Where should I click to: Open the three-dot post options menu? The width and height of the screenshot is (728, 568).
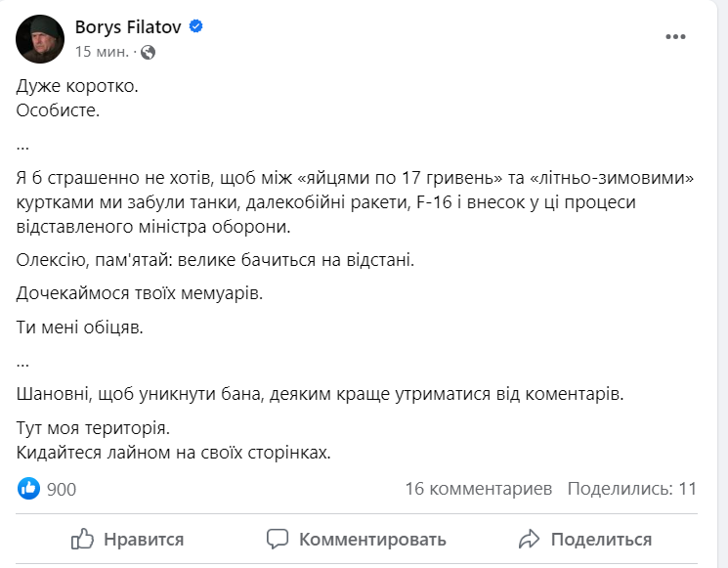click(676, 37)
